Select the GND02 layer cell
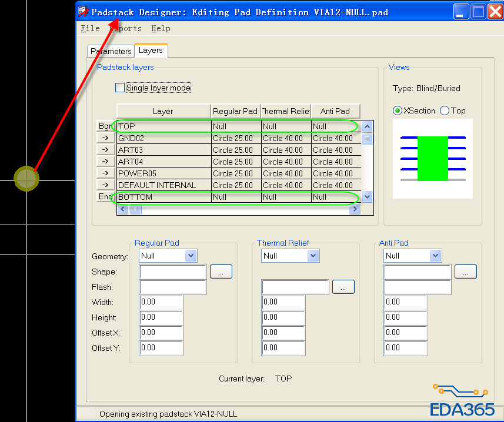Screen dimensions: 504x422 tap(164, 139)
